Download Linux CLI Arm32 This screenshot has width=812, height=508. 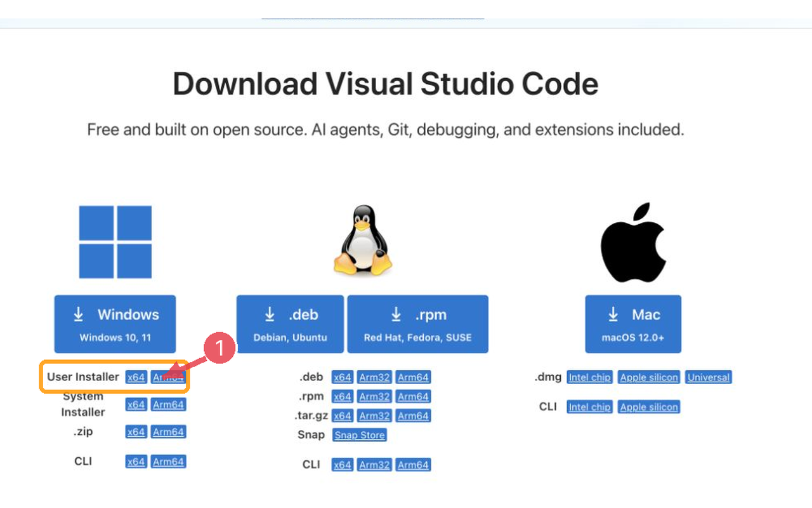pos(374,465)
